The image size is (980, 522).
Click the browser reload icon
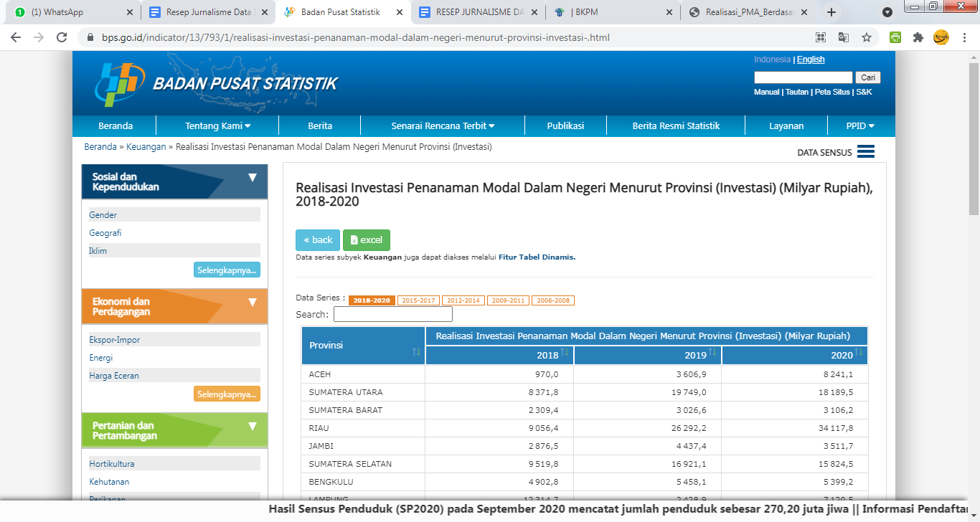pyautogui.click(x=62, y=37)
